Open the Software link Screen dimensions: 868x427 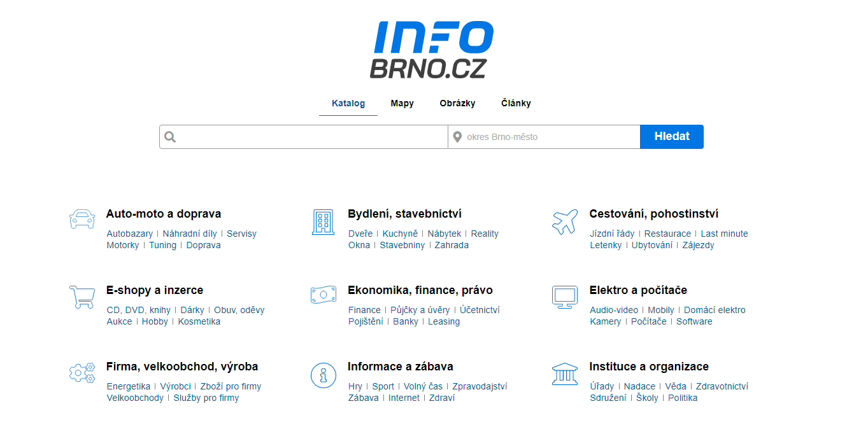click(694, 321)
